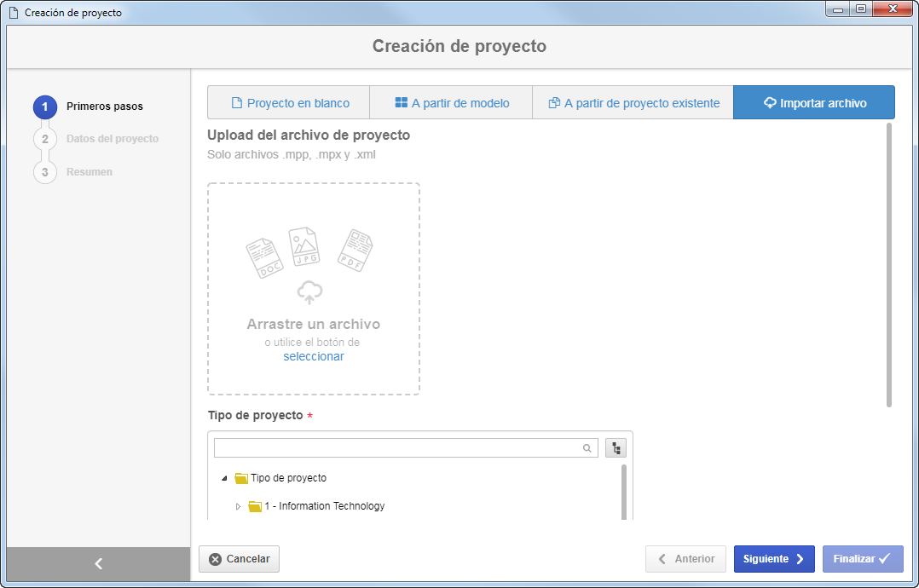Go to next step with Siguiente
This screenshot has height=588, width=919.
[x=774, y=559]
